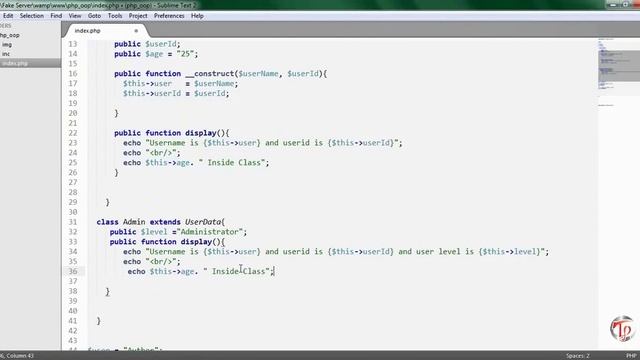The width and height of the screenshot is (640, 360).
Task: Open the Preferences menu
Action: coord(169,16)
